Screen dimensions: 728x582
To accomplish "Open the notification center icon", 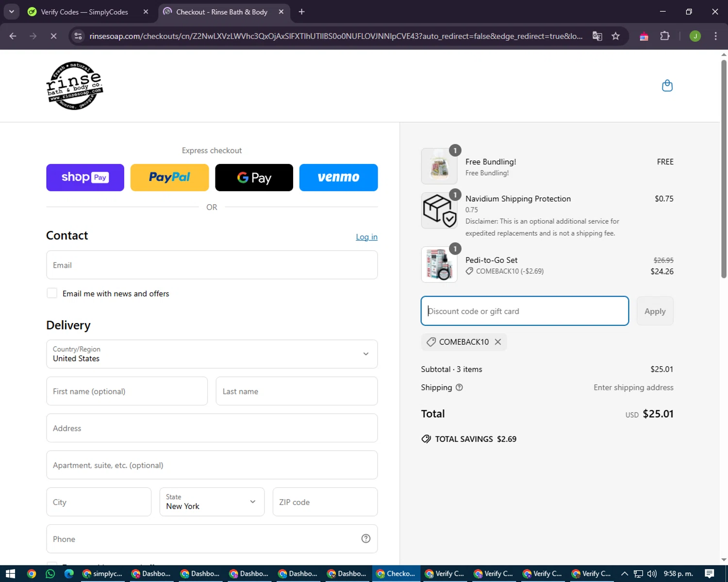I will (x=710, y=574).
